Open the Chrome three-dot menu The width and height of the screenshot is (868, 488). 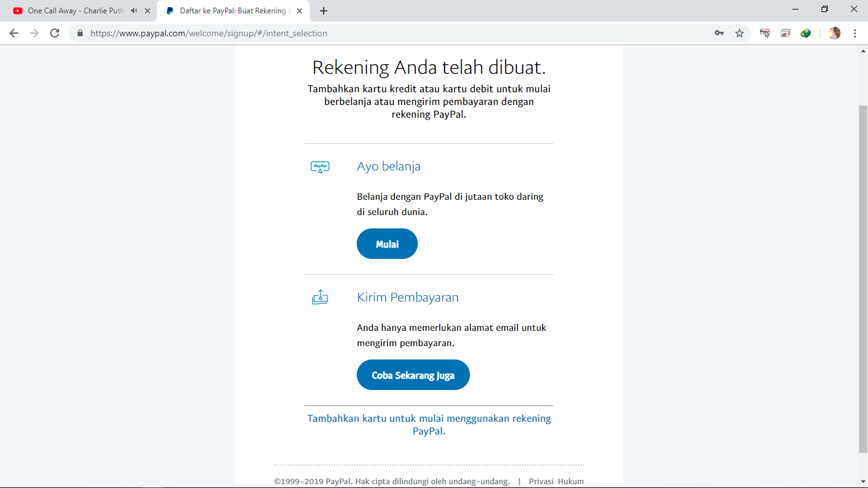tap(855, 33)
